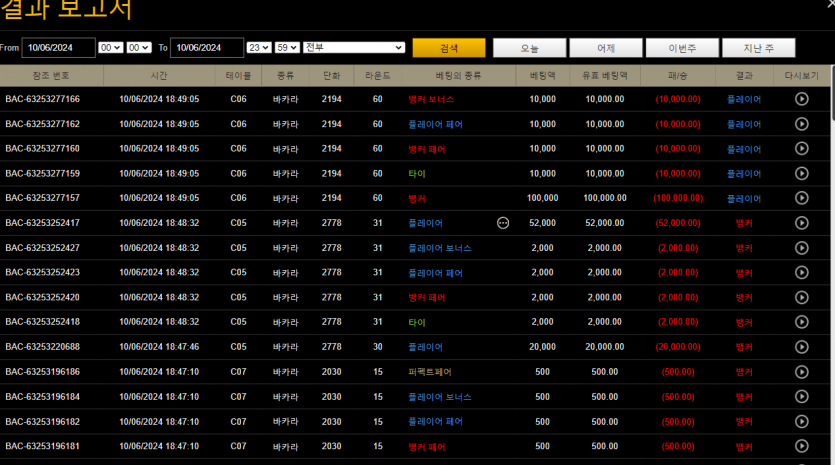Replay bet BAC-63253277160
This screenshot has height=465, width=835.
tap(801, 149)
